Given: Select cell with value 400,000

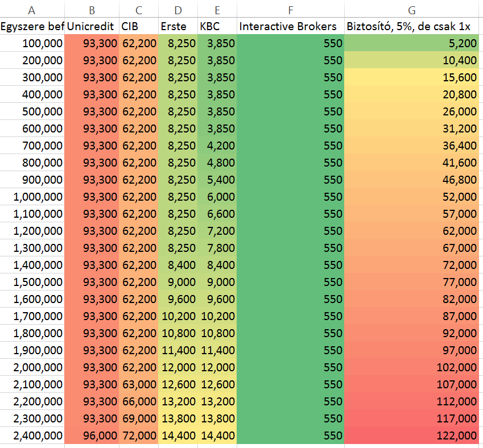Looking at the screenshot, I should coord(32,94).
